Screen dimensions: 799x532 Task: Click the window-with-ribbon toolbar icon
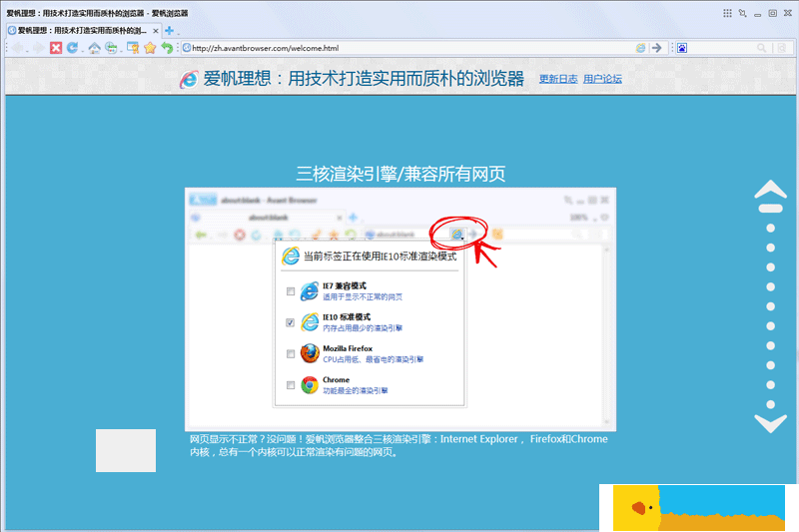point(133,48)
